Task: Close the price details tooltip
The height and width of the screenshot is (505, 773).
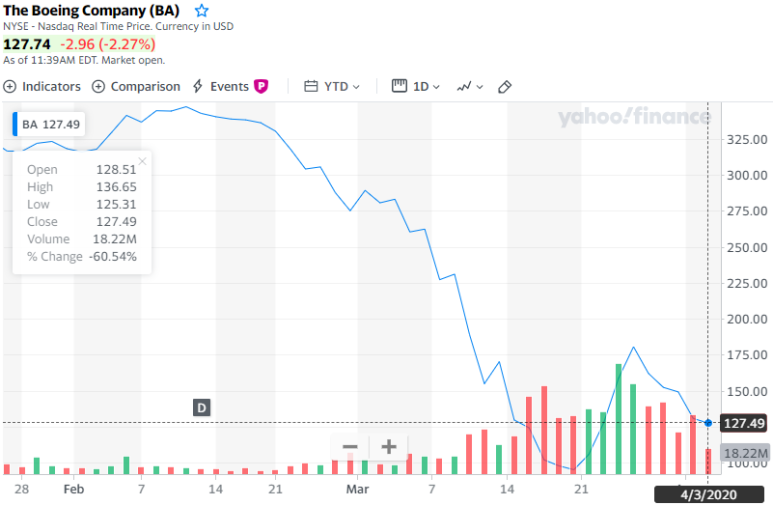Action: point(143,160)
